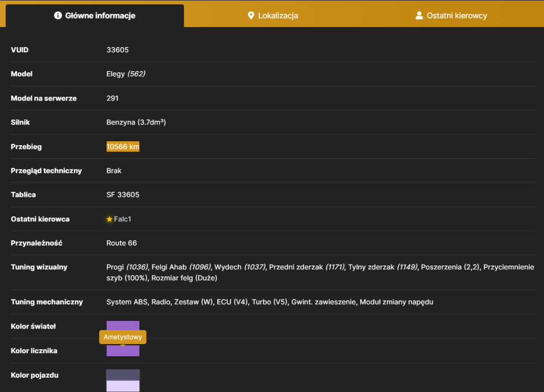Click the Route 66 affiliation value

point(121,243)
